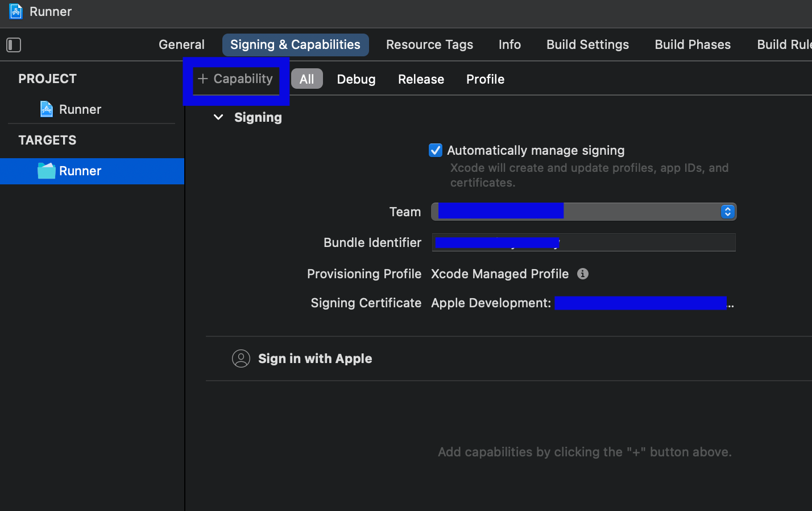Click the Runner project blueprint icon under PROJECT
The width and height of the screenshot is (812, 511).
pyautogui.click(x=47, y=109)
